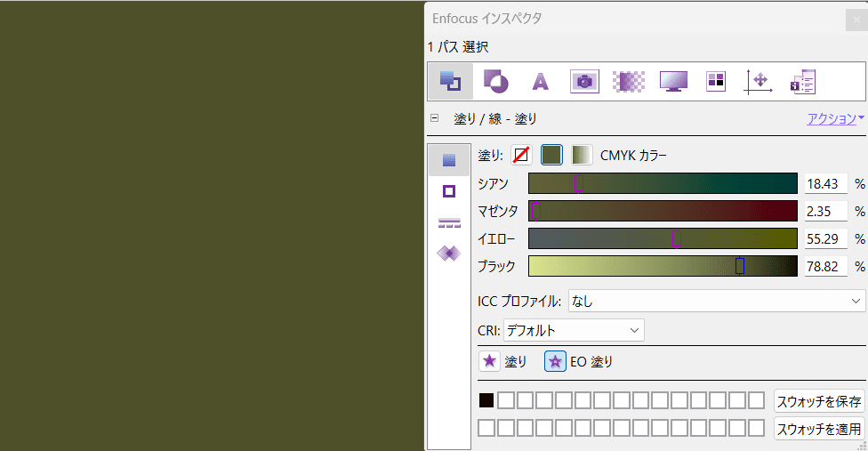This screenshot has height=451, width=868.
Task: Set fill to none with red slash
Action: (521, 155)
